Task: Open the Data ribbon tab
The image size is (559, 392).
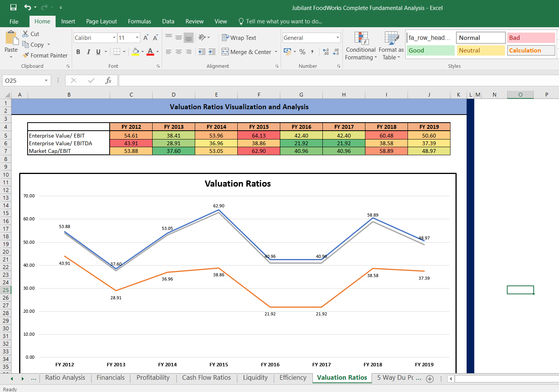Action: click(168, 21)
